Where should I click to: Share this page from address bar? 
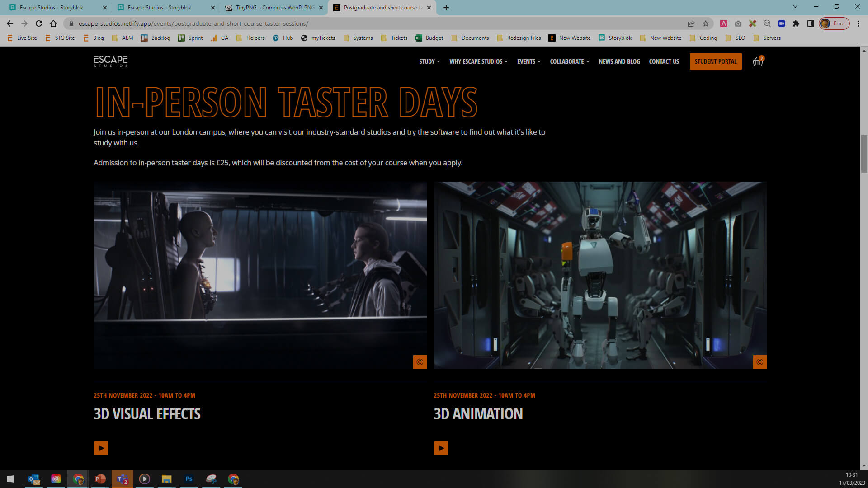point(691,23)
